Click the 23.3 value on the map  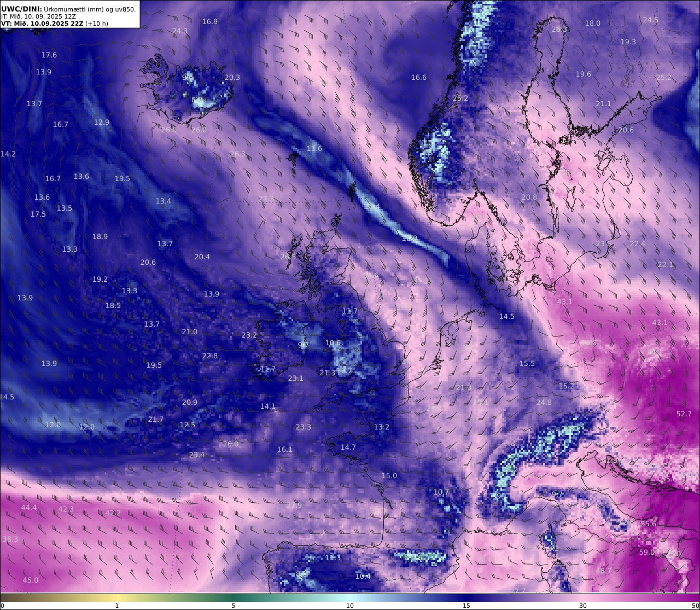pos(304,427)
